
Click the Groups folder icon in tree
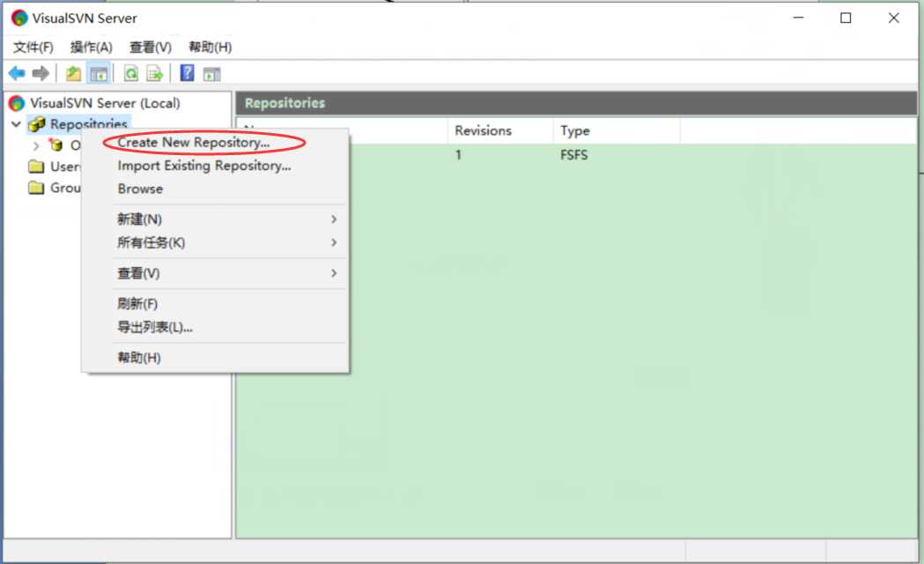point(36,188)
